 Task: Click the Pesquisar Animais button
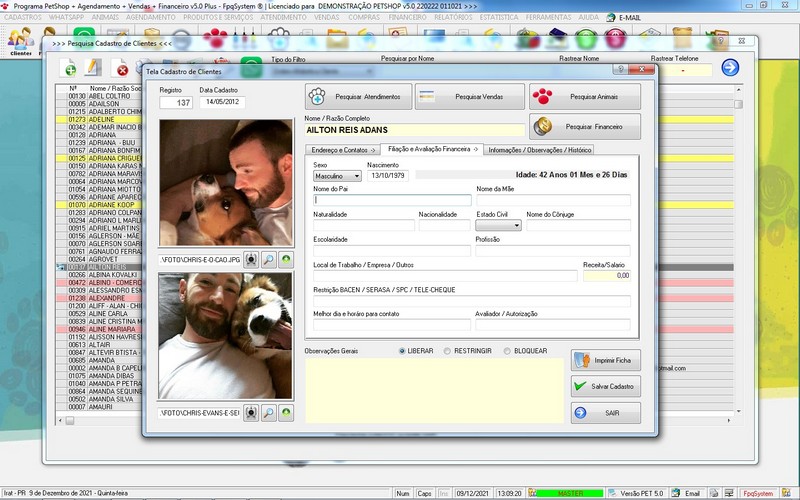(x=585, y=96)
